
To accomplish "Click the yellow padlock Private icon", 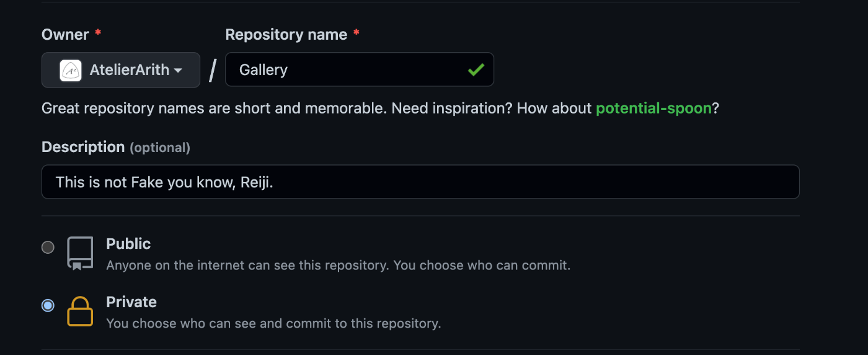I will [x=80, y=312].
